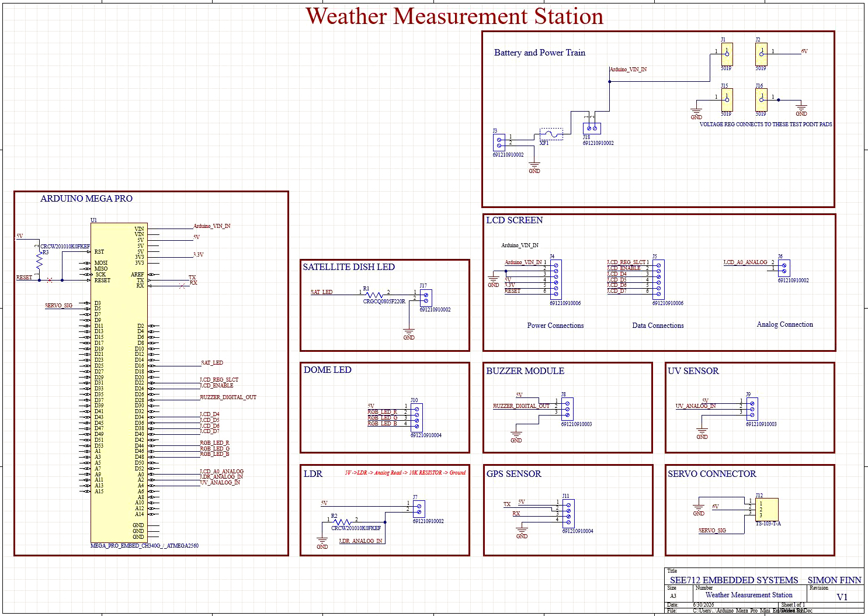The image size is (868, 616).
Task: Select connector J17 in Satellite Dish LED
Action: 426,297
